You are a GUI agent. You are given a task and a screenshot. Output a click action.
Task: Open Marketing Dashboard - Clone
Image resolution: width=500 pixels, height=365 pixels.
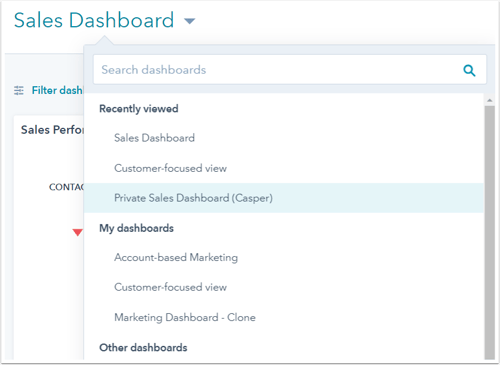point(284,317)
